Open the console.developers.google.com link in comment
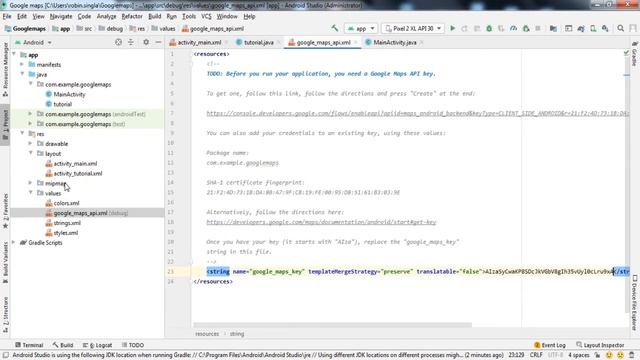This screenshot has height=360, width=640. [x=418, y=113]
